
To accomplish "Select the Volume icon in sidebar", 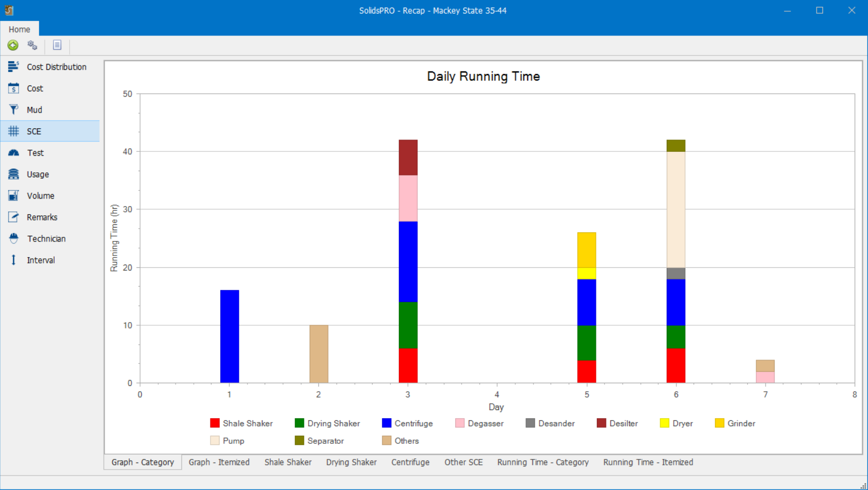I will pyautogui.click(x=13, y=196).
